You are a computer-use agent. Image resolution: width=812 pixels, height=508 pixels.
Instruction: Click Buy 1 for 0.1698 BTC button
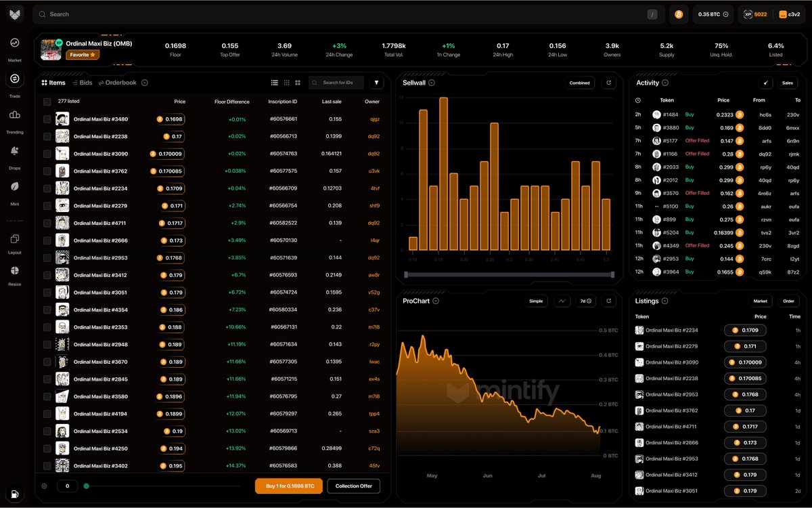point(290,486)
